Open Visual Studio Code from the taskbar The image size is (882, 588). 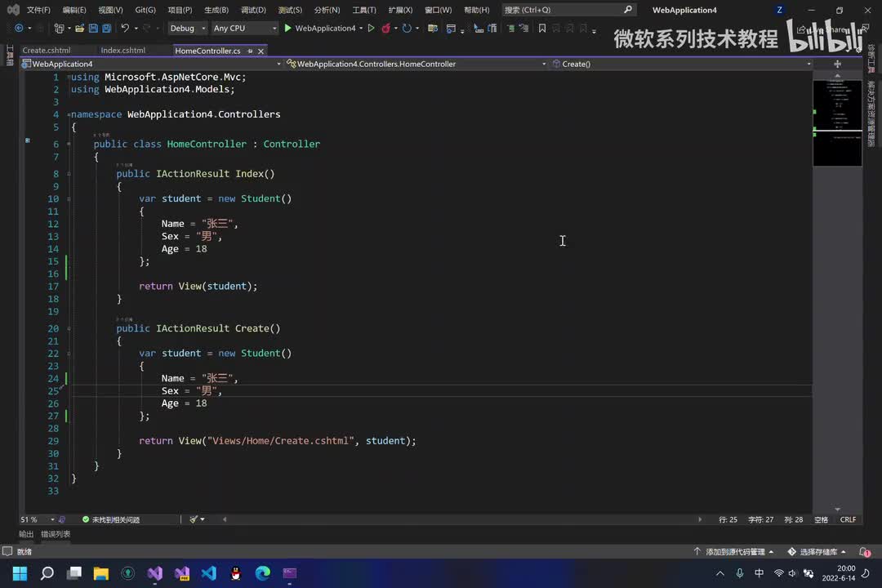209,572
